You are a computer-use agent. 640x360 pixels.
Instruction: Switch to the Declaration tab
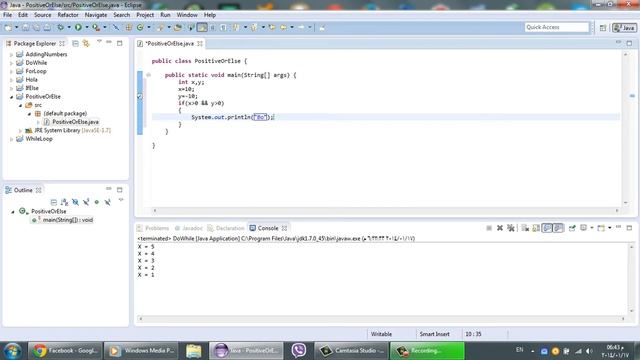pyautogui.click(x=226, y=228)
